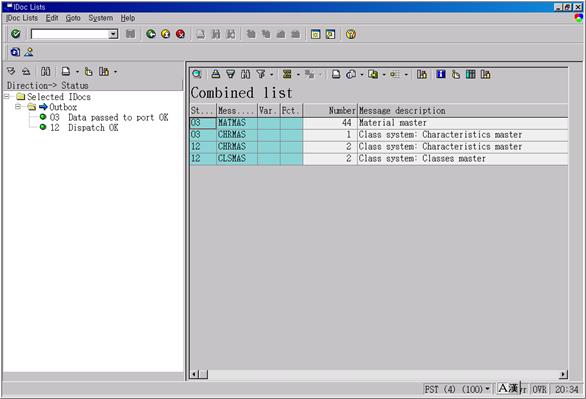
Task: Click the Details magnifier icon above Combined list
Action: [197, 74]
